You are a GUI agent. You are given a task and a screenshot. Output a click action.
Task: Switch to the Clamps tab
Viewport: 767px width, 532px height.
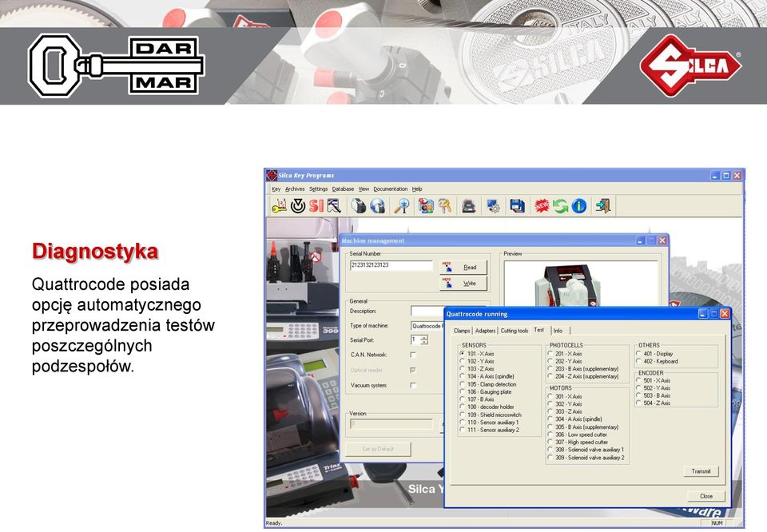coord(462,331)
